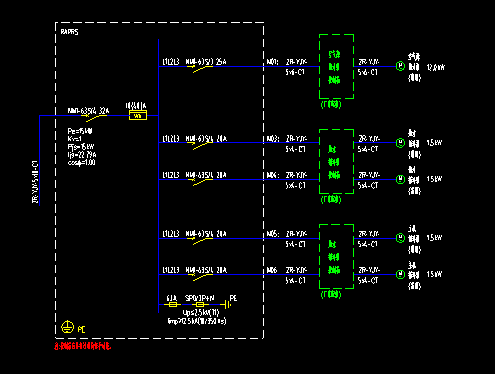Select the 63A fuse symbol before the SPD
The image size is (495, 374).
point(172,305)
